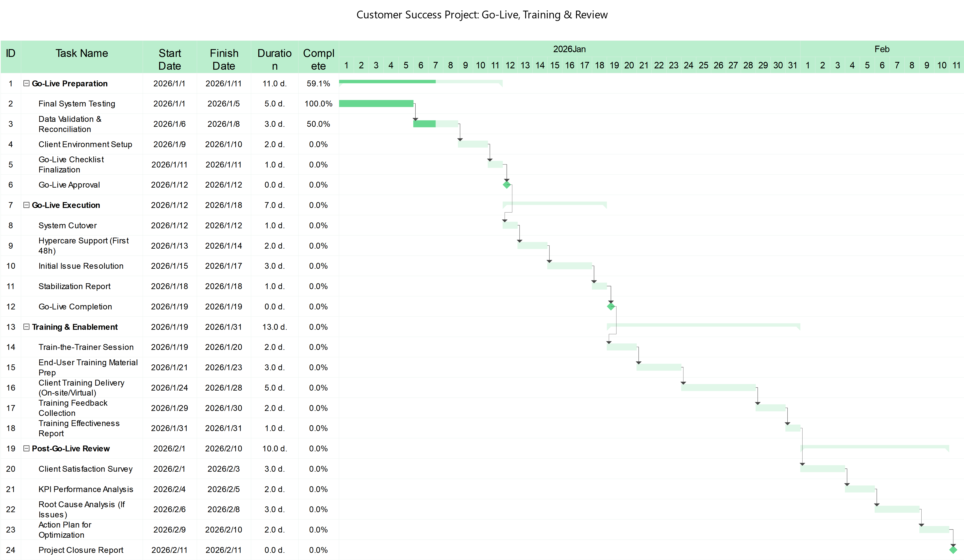Select the Initial Issue Resolution Gantt bar
The height and width of the screenshot is (560, 964).
570,266
